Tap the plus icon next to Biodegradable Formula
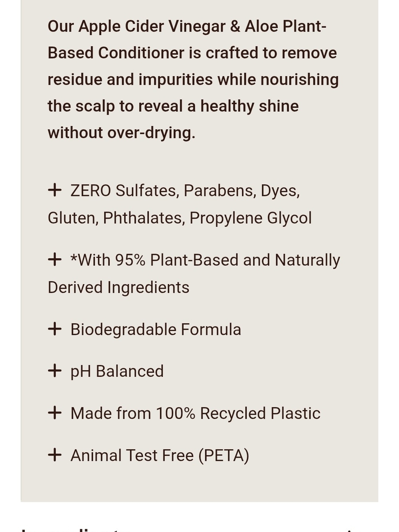 coord(55,329)
